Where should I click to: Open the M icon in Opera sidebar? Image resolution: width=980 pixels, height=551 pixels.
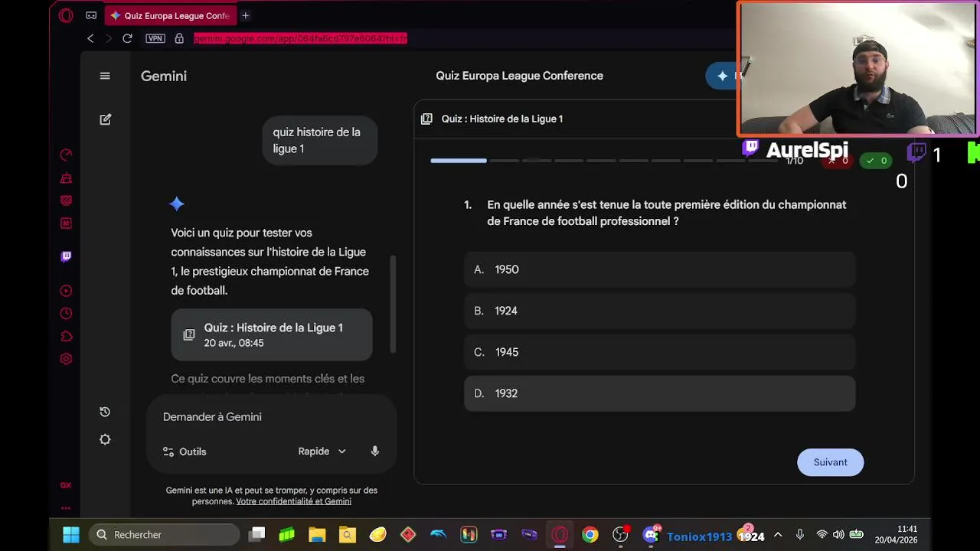(x=66, y=223)
